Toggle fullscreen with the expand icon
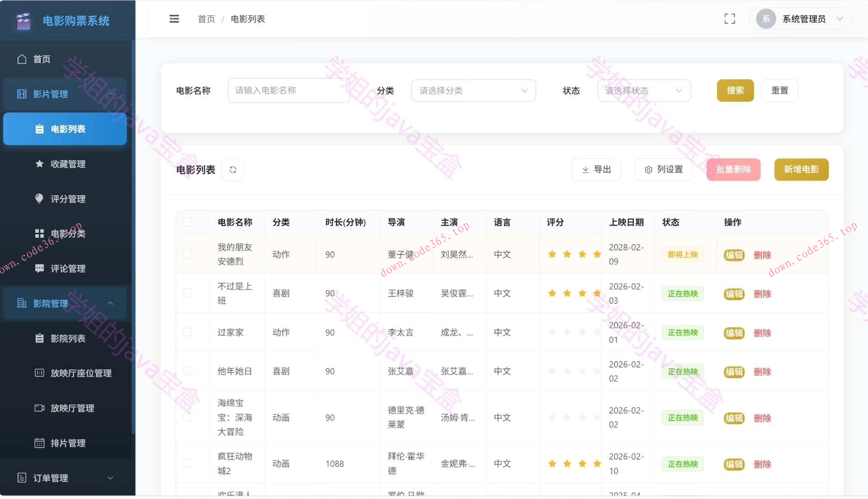The width and height of the screenshot is (868, 499). 729,19
